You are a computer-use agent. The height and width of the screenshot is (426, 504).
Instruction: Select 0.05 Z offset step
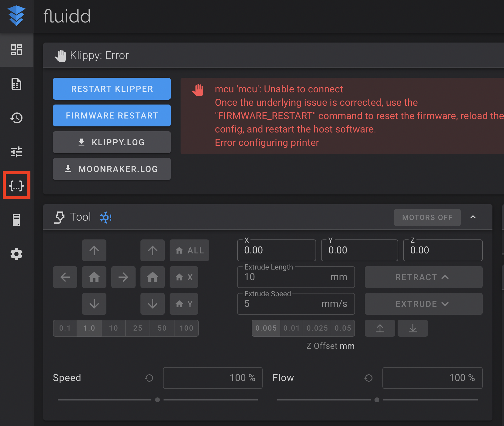[343, 328]
